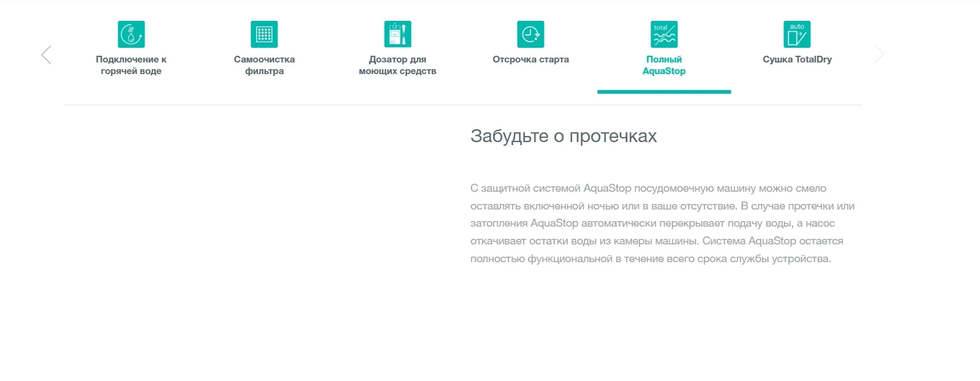The width and height of the screenshot is (980, 381).
Task: Switch to 'Самоочистка фильтра' tab
Action: pyautogui.click(x=264, y=65)
